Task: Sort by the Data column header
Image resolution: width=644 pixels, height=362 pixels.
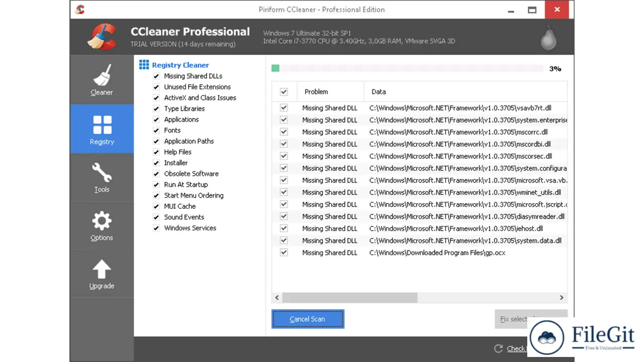Action: tap(465, 92)
